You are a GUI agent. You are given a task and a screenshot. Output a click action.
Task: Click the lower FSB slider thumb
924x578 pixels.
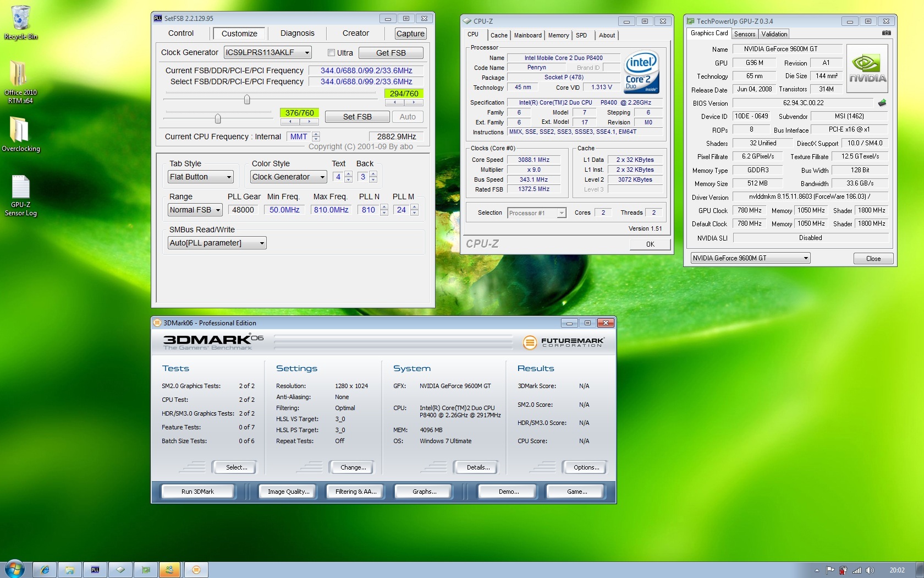pyautogui.click(x=218, y=118)
